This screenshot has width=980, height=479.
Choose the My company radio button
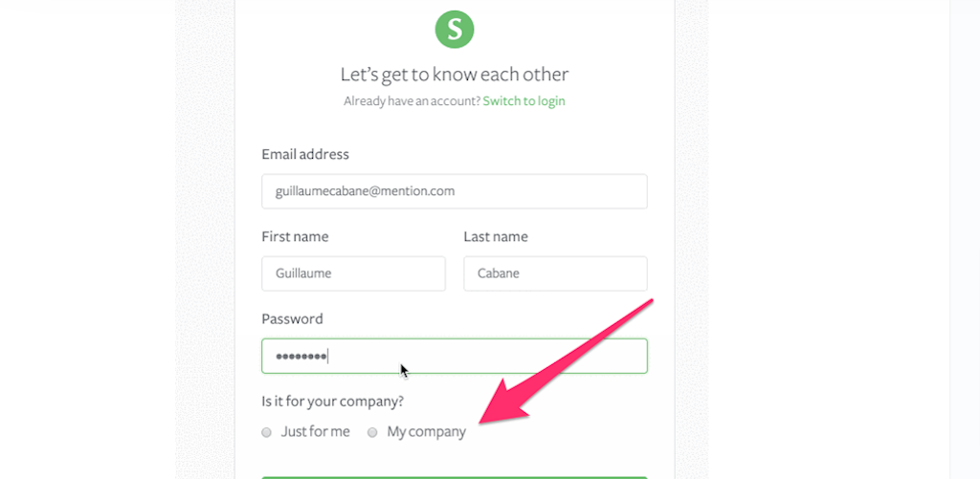coord(373,432)
